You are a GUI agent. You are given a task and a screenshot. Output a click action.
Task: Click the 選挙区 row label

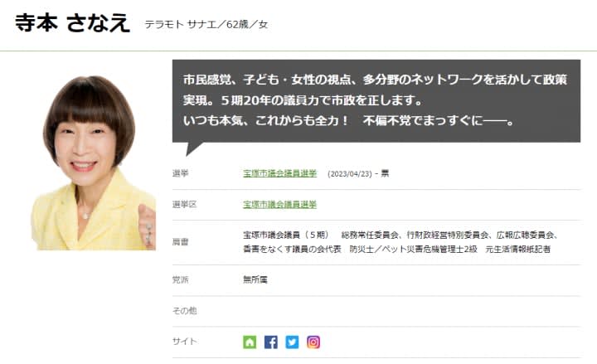[184, 205]
